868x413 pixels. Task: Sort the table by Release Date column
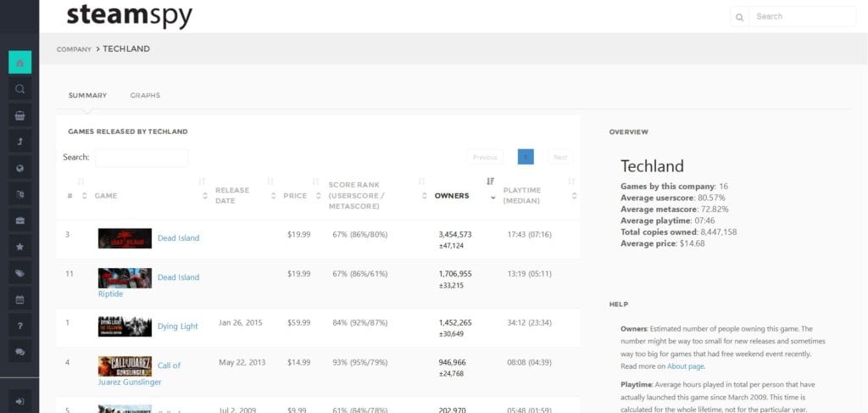(231, 196)
